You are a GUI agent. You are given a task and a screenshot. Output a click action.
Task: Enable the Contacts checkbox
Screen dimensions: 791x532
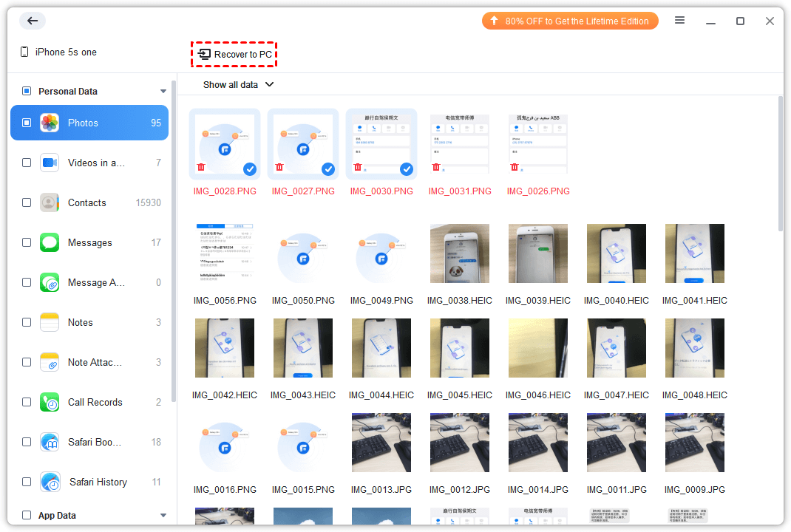(x=27, y=202)
